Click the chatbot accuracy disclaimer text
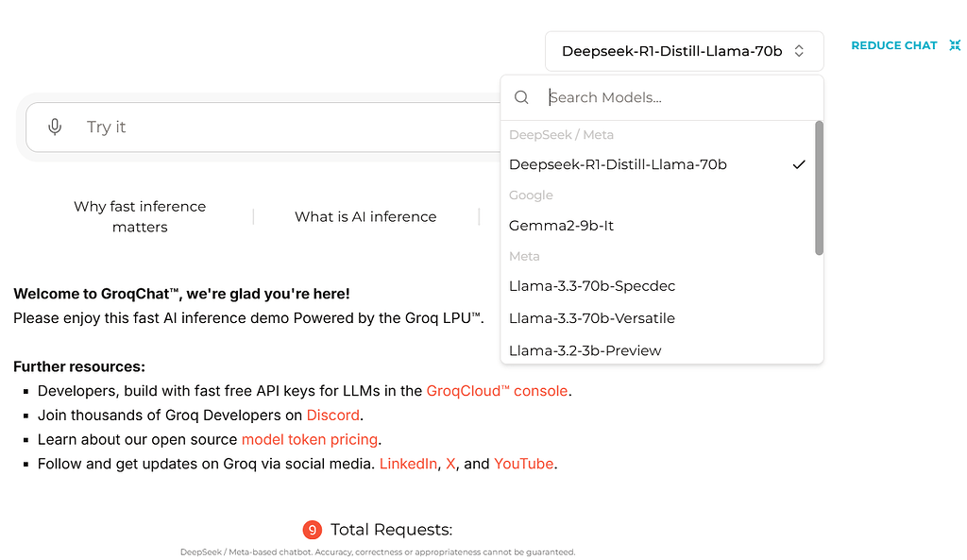Image resolution: width=967 pixels, height=560 pixels. click(x=378, y=552)
